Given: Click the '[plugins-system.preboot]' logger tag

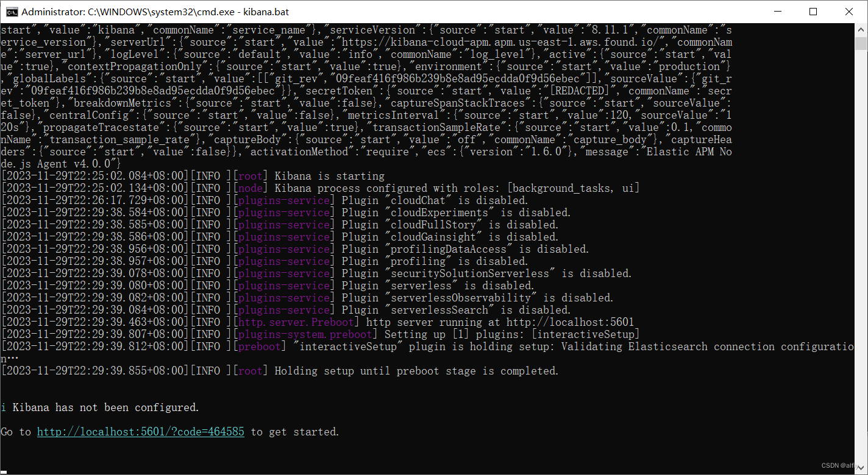Looking at the screenshot, I should pyautogui.click(x=305, y=334).
